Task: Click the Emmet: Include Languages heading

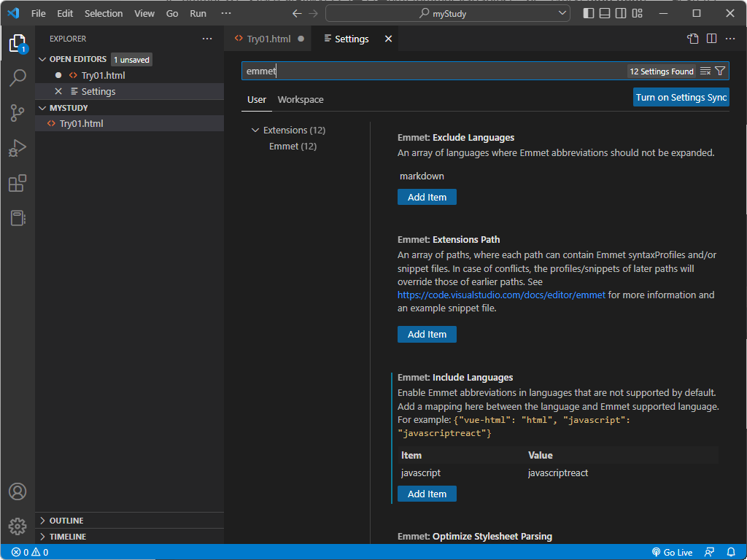Action: coord(455,378)
